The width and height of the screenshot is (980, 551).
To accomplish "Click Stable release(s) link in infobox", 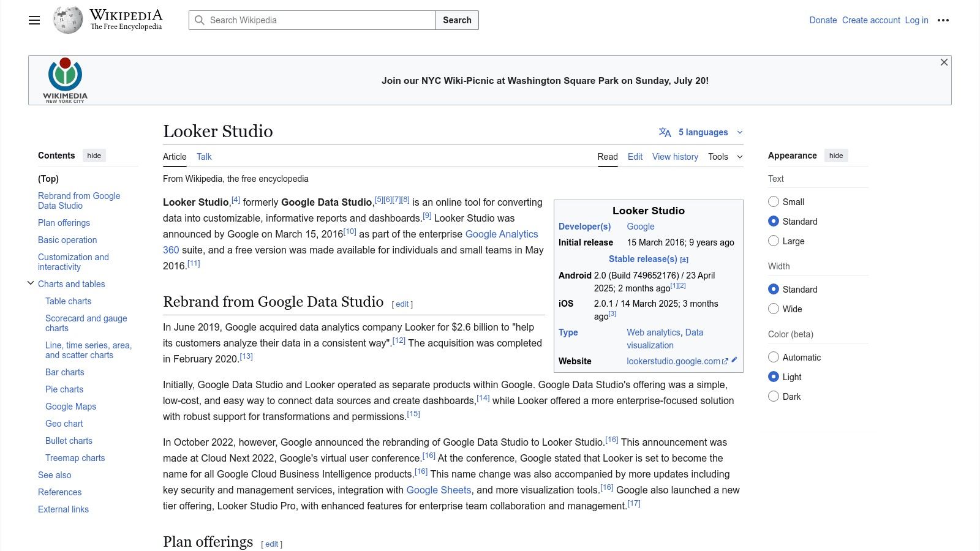I will tap(643, 259).
